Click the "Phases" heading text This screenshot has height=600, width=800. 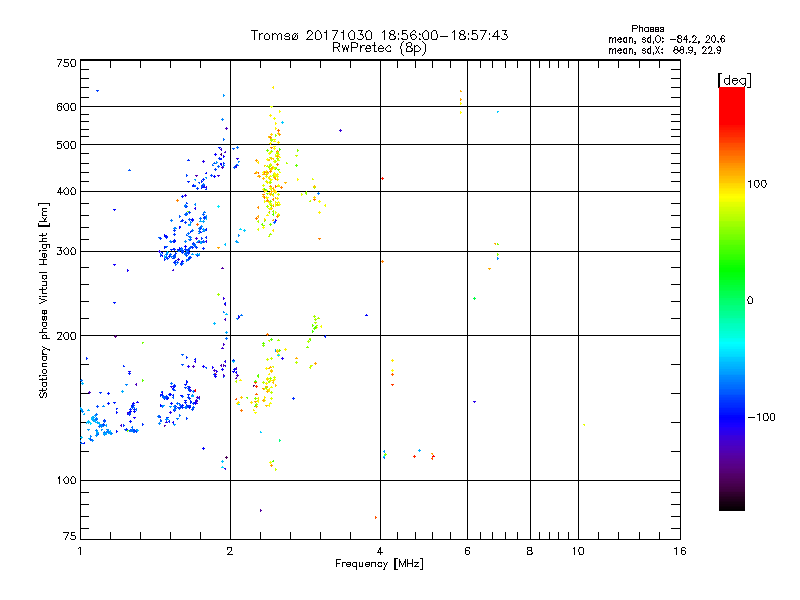[x=647, y=29]
